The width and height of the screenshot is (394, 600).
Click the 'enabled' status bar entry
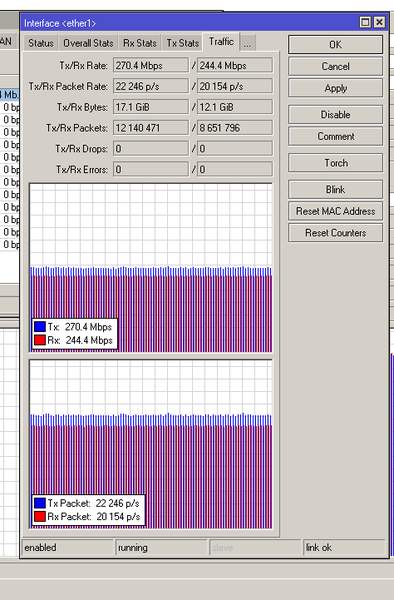(40, 548)
